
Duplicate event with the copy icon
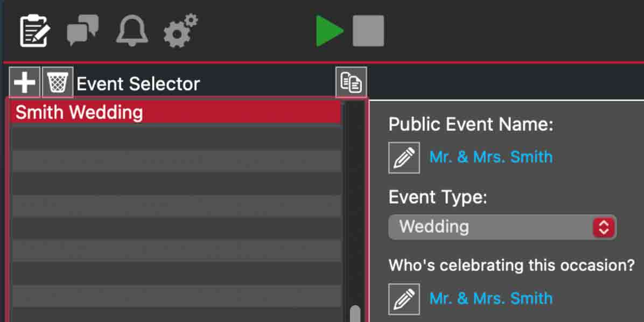coord(351,83)
